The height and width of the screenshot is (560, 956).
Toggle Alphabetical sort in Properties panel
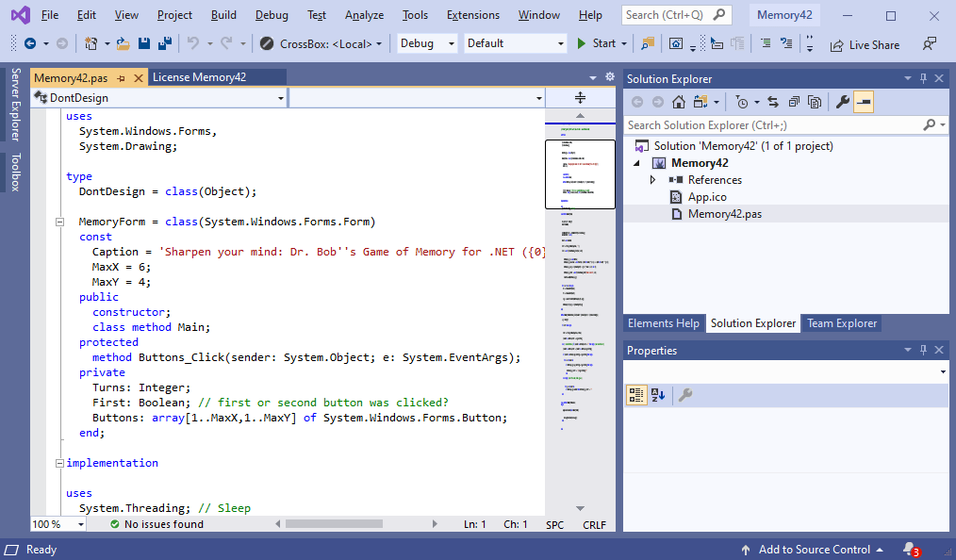(x=658, y=395)
